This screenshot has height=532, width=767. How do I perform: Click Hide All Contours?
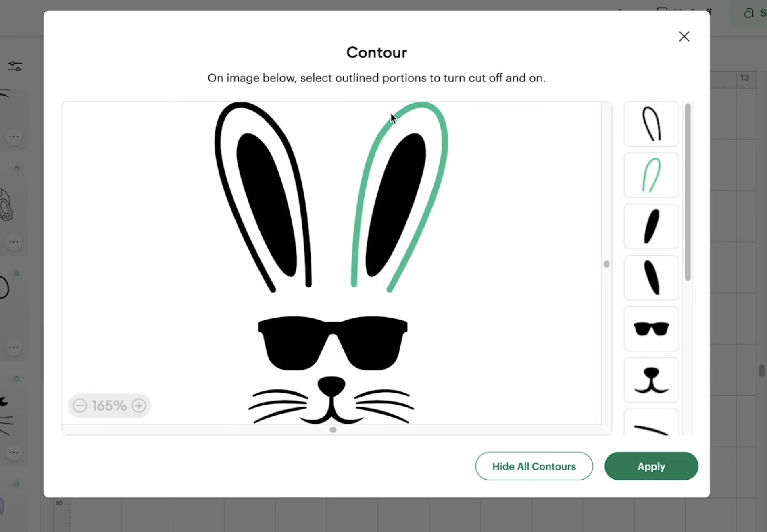pyautogui.click(x=534, y=466)
